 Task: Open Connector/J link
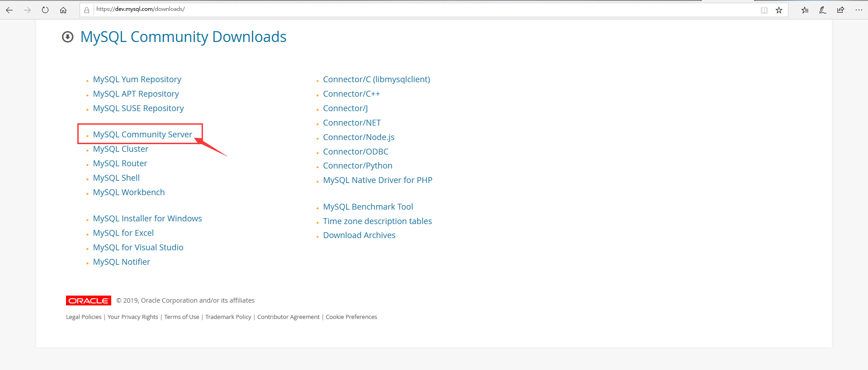(x=345, y=108)
